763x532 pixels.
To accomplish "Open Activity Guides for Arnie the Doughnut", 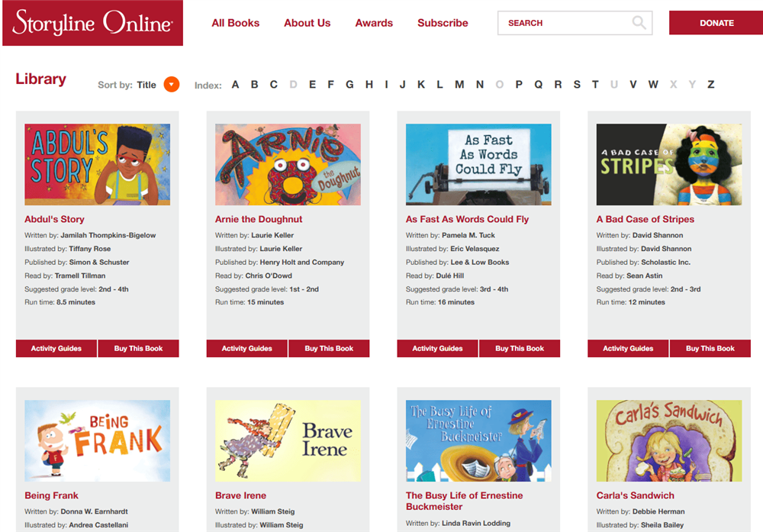I will [x=247, y=349].
